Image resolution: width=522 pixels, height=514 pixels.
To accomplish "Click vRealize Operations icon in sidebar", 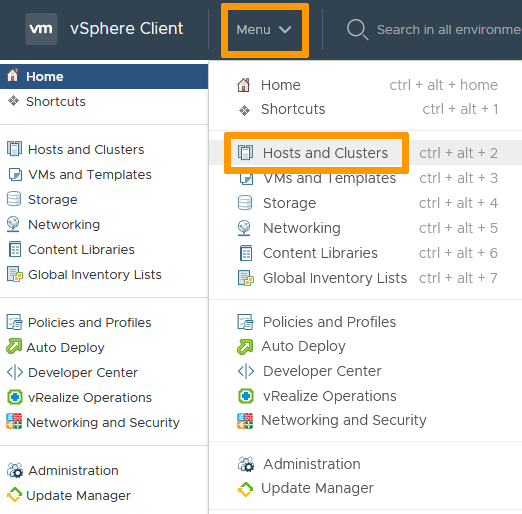I will (15, 397).
